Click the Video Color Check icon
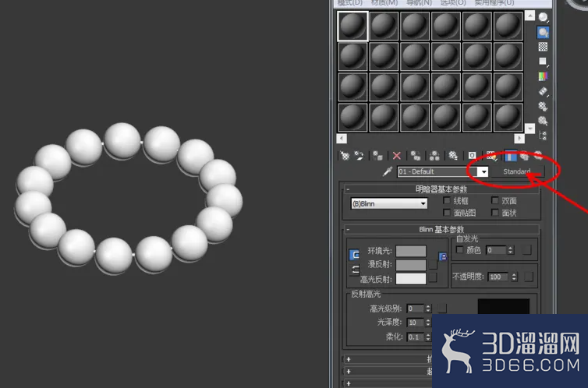 [543, 76]
